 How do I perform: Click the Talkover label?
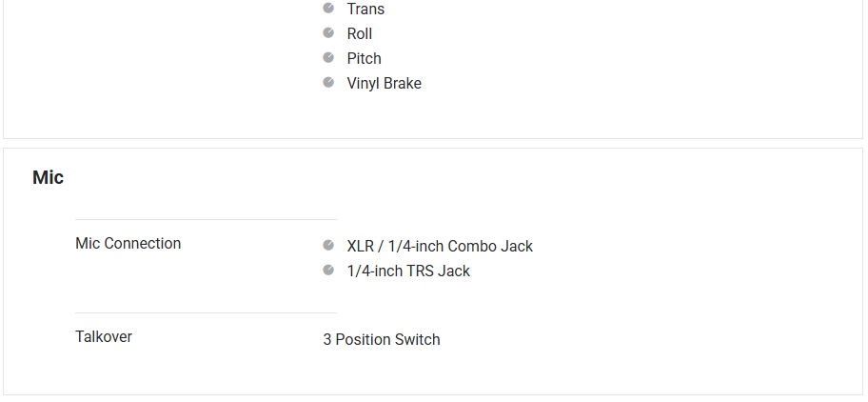[x=104, y=336]
